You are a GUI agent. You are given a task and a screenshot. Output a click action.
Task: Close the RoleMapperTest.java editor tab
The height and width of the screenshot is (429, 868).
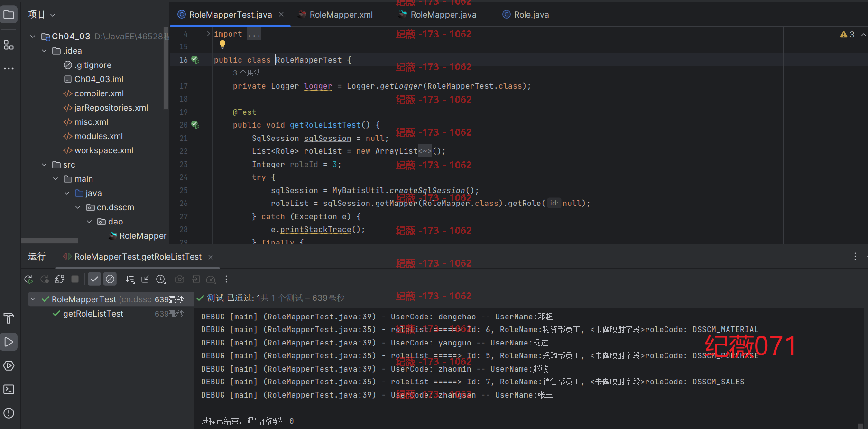tap(281, 15)
